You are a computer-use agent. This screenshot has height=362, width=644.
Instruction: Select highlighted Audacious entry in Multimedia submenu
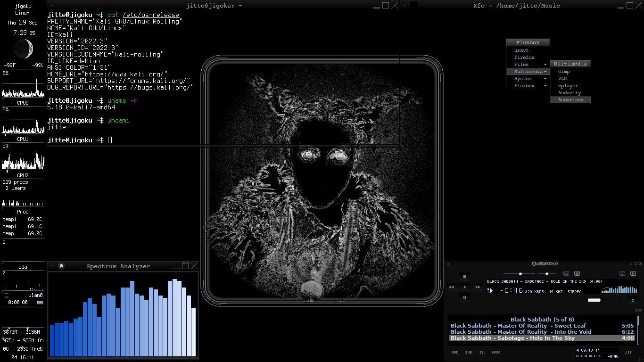point(570,99)
